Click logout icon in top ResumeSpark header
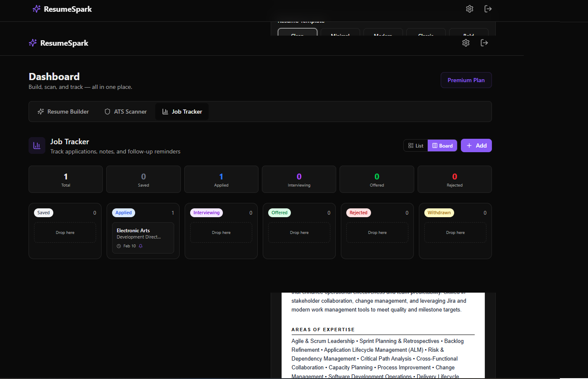 pos(488,9)
